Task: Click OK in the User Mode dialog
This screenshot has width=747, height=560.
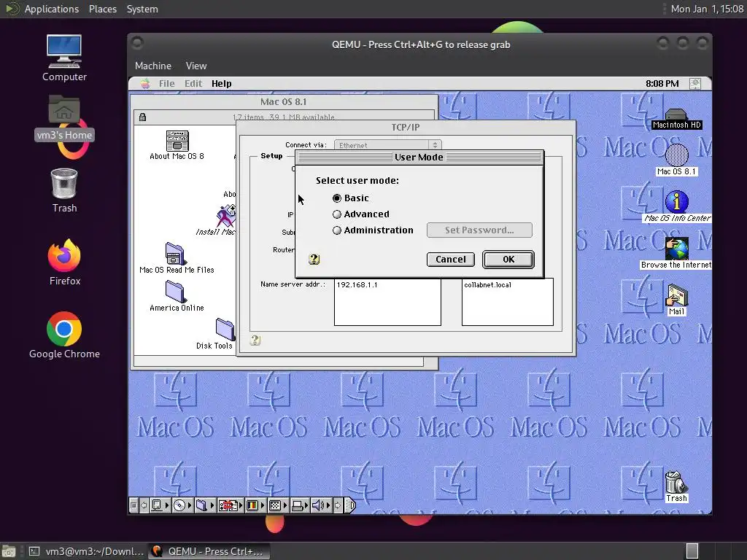Action: click(x=508, y=260)
